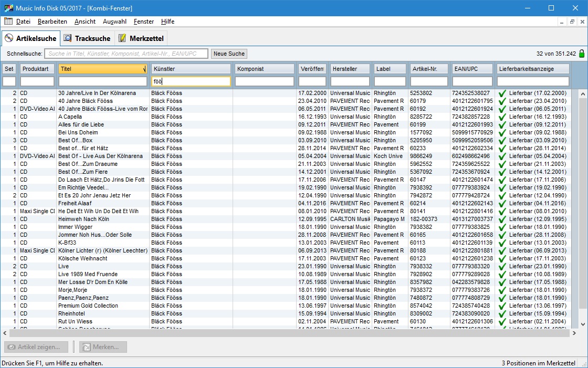Open the Auswahl menu

pyautogui.click(x=115, y=22)
